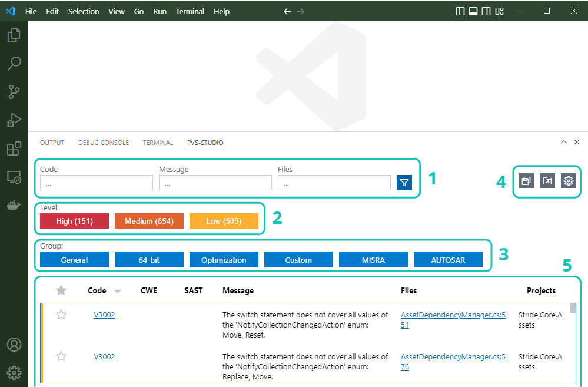588x387 pixels.
Task: Toggle High (151) level filter
Action: pyautogui.click(x=74, y=221)
